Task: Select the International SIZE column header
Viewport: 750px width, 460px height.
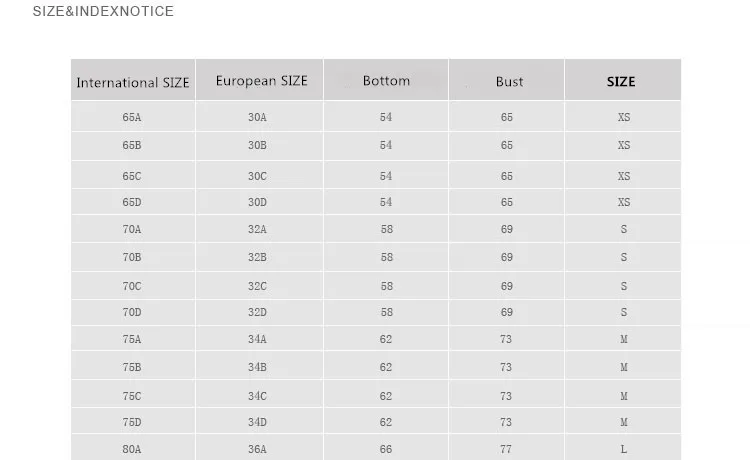Action: [x=133, y=82]
